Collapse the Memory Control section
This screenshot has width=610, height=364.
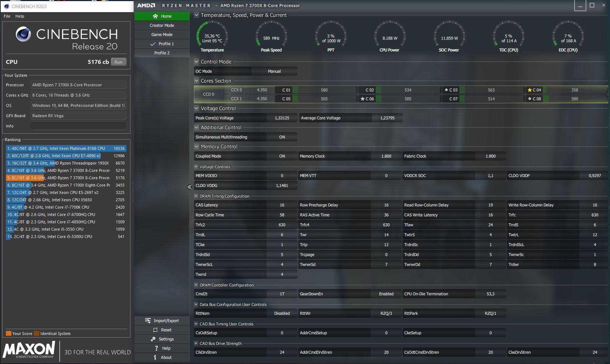pyautogui.click(x=196, y=147)
